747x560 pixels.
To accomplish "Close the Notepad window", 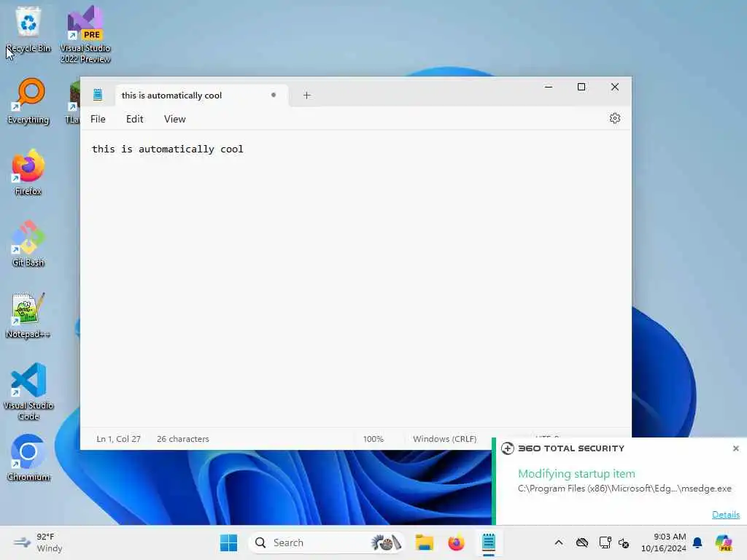I will point(614,87).
